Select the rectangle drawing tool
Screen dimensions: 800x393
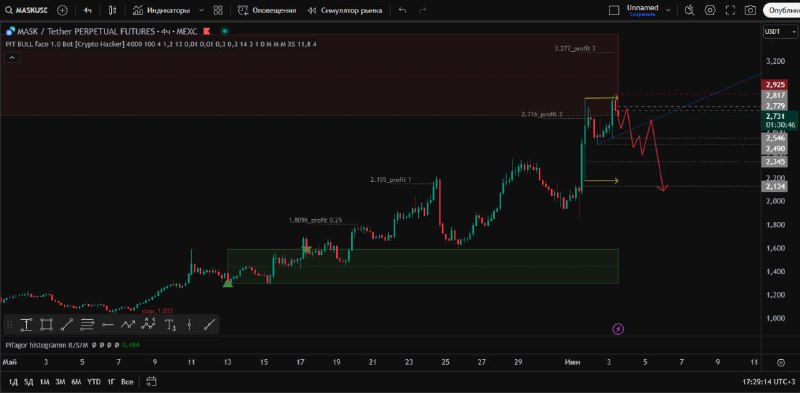(x=46, y=324)
